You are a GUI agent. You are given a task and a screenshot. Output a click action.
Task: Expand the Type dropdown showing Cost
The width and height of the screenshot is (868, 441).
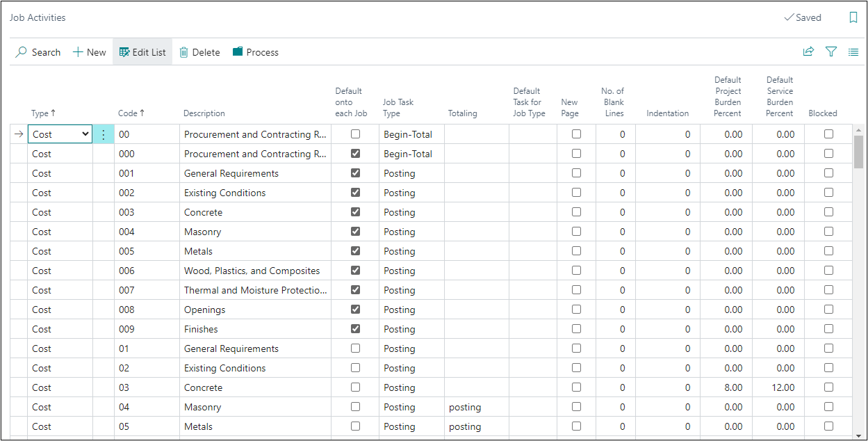click(x=85, y=135)
